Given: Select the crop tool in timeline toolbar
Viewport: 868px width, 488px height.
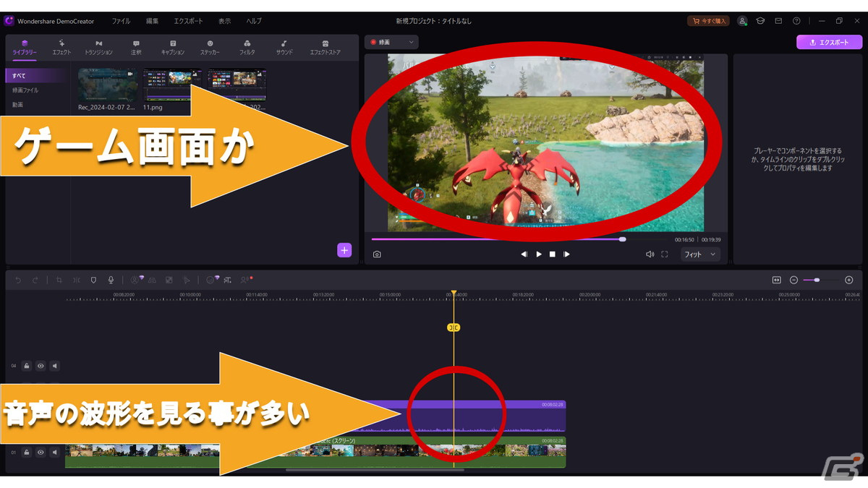Looking at the screenshot, I should point(59,280).
